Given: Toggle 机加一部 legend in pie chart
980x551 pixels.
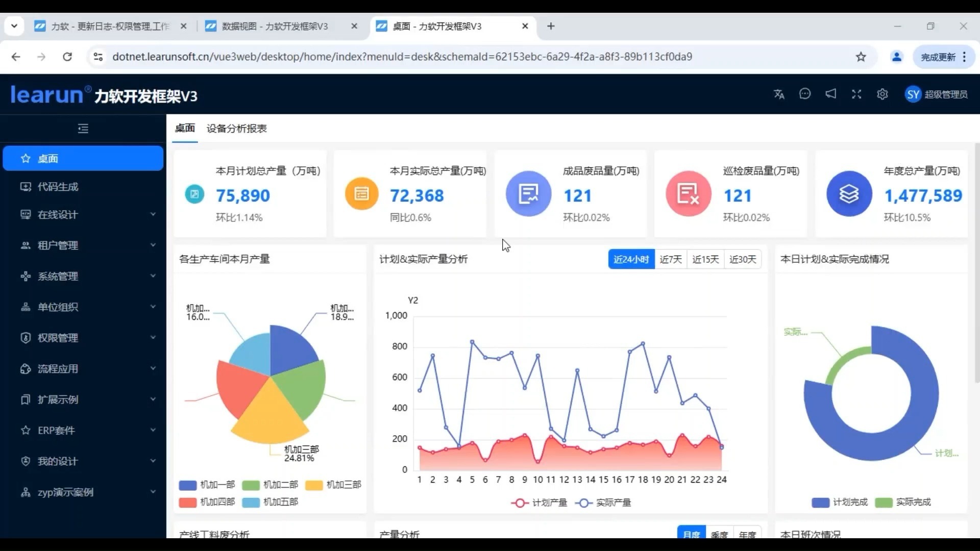Looking at the screenshot, I should click(x=207, y=485).
